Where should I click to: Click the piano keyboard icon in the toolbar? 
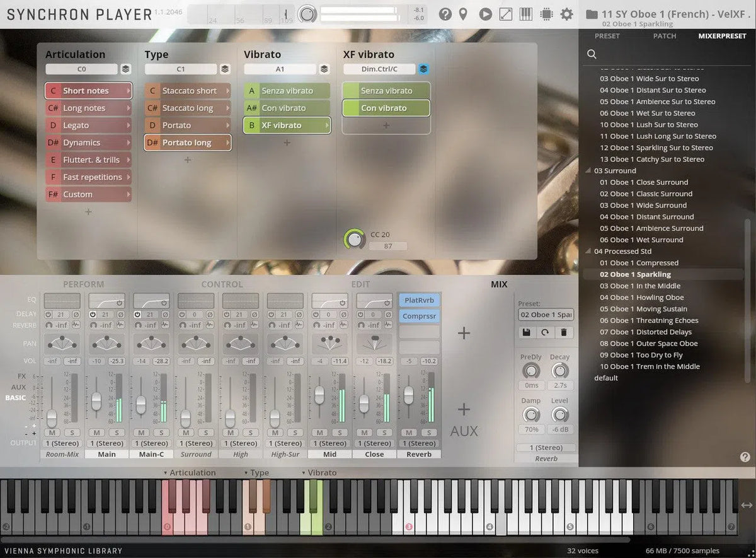526,13
